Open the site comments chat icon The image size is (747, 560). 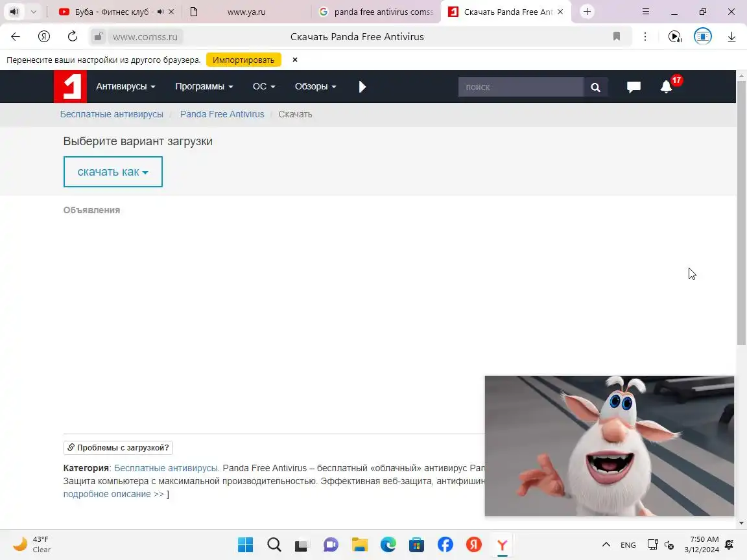click(634, 87)
